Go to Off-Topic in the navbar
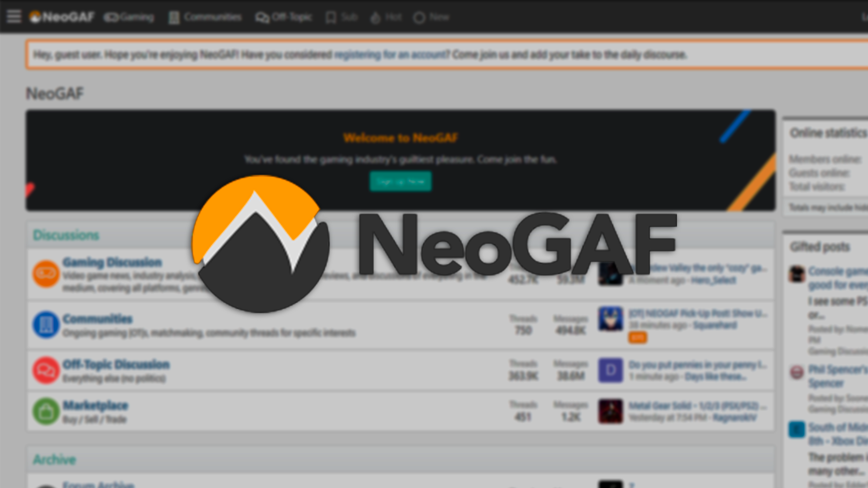Image resolution: width=868 pixels, height=488 pixels. 283,17
